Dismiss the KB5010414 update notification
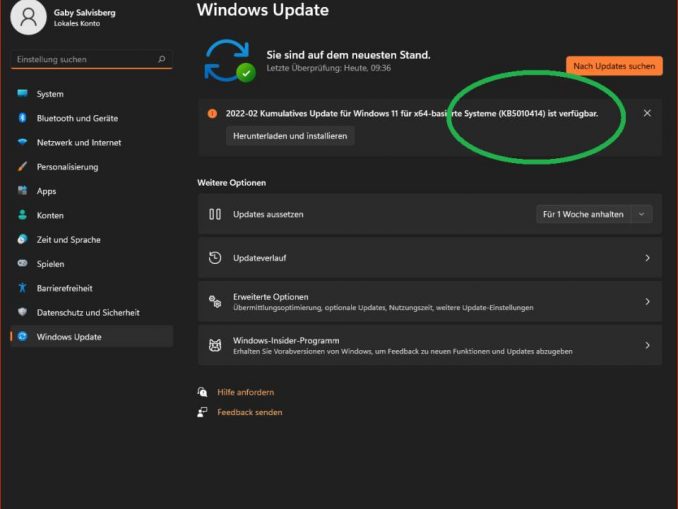This screenshot has height=509, width=678. pos(647,113)
